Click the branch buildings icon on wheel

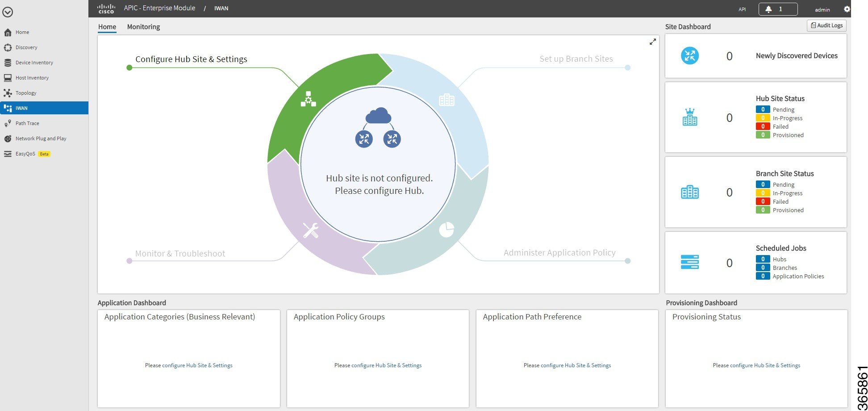point(447,100)
